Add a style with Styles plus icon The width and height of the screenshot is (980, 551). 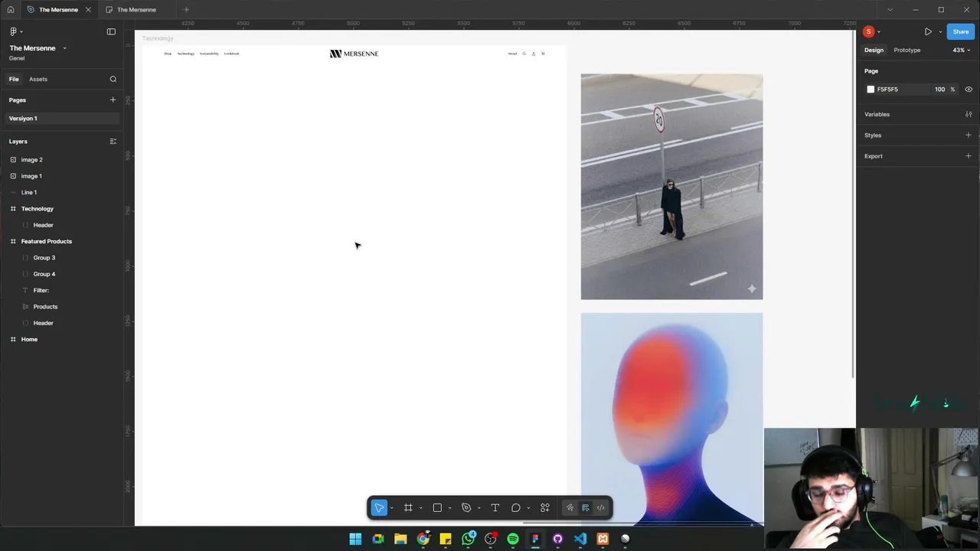click(x=969, y=135)
